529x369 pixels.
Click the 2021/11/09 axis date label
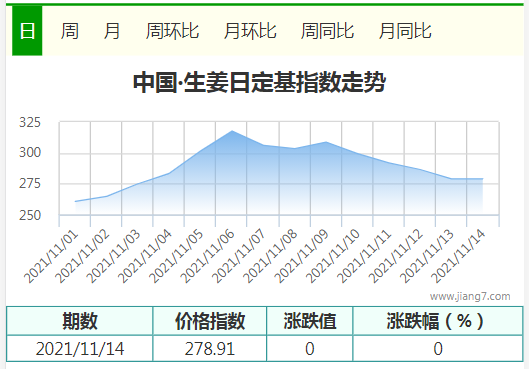[302, 256]
